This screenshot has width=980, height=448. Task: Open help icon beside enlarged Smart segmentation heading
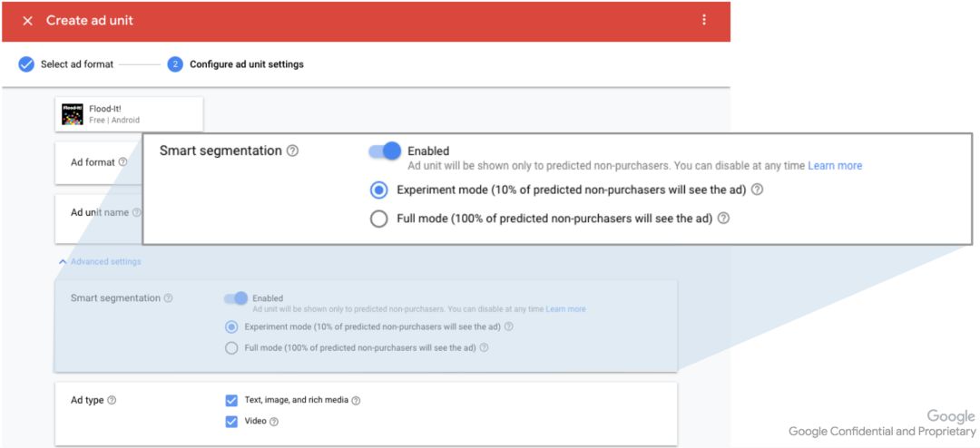pos(292,151)
